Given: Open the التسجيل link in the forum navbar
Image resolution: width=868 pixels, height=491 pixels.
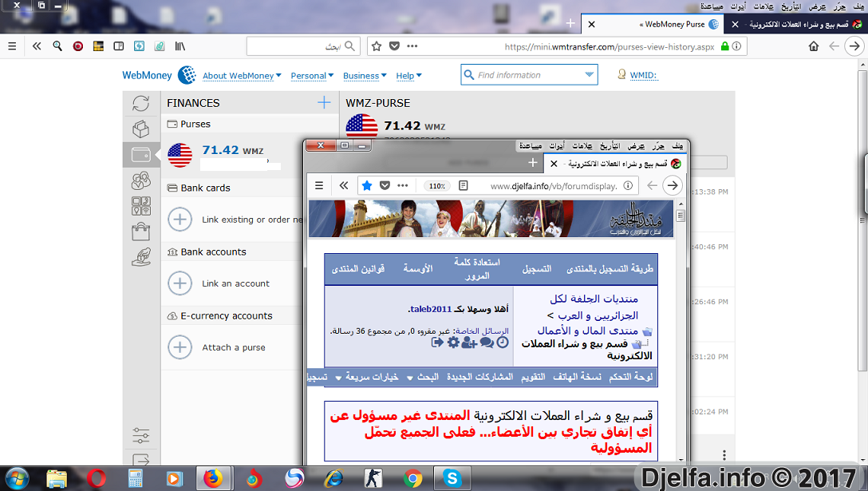Looking at the screenshot, I should [x=537, y=269].
